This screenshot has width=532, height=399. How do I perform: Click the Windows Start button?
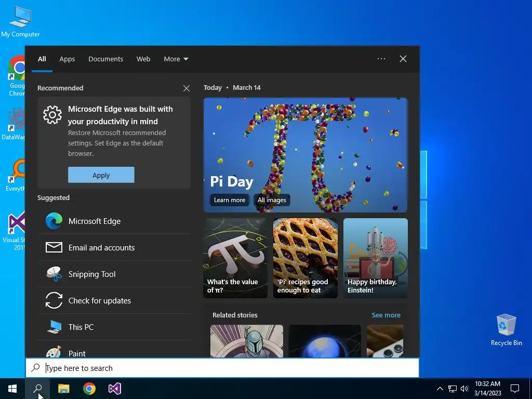coord(12,389)
